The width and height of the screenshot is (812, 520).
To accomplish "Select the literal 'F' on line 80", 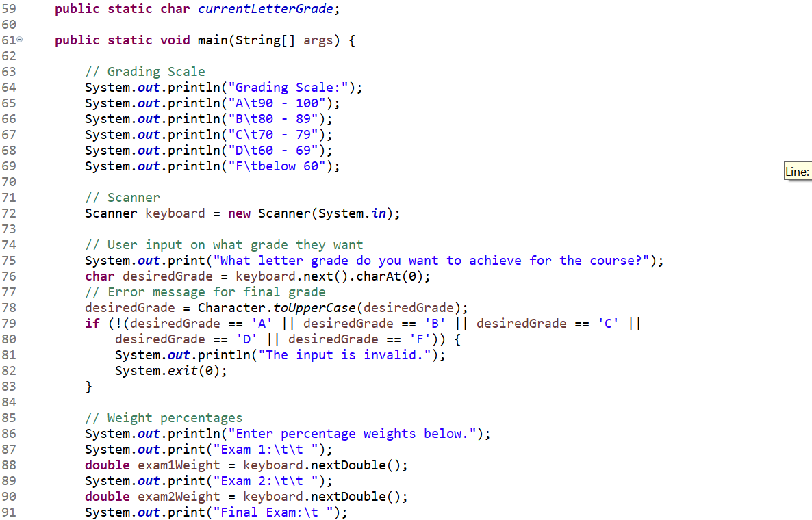I will pyautogui.click(x=421, y=339).
